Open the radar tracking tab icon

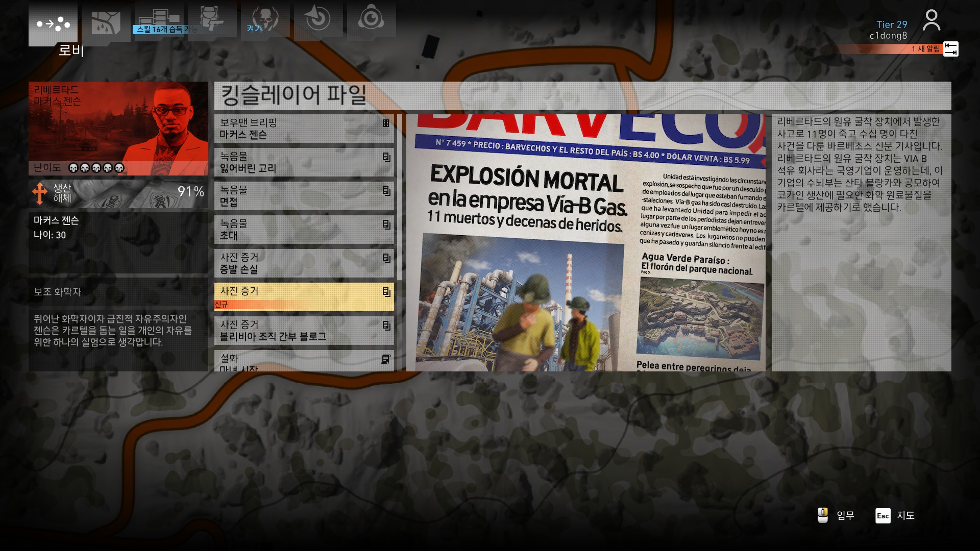click(x=318, y=19)
